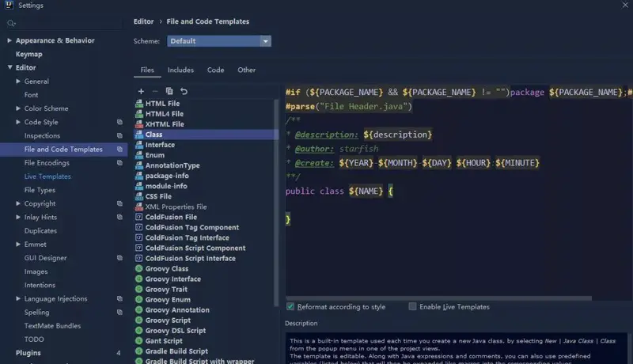Expand the Color Scheme node
The width and height of the screenshot is (633, 364).
tap(18, 108)
